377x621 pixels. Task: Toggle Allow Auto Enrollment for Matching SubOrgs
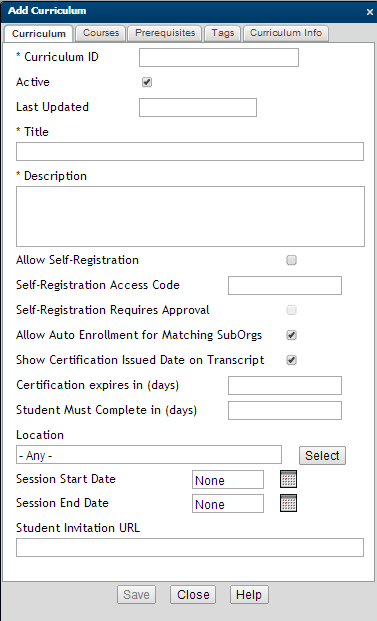tap(291, 335)
